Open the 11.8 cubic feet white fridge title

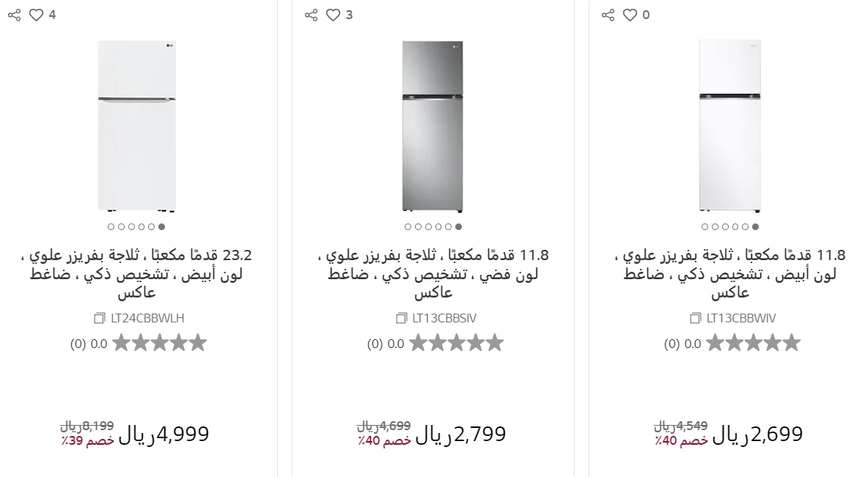point(730,274)
